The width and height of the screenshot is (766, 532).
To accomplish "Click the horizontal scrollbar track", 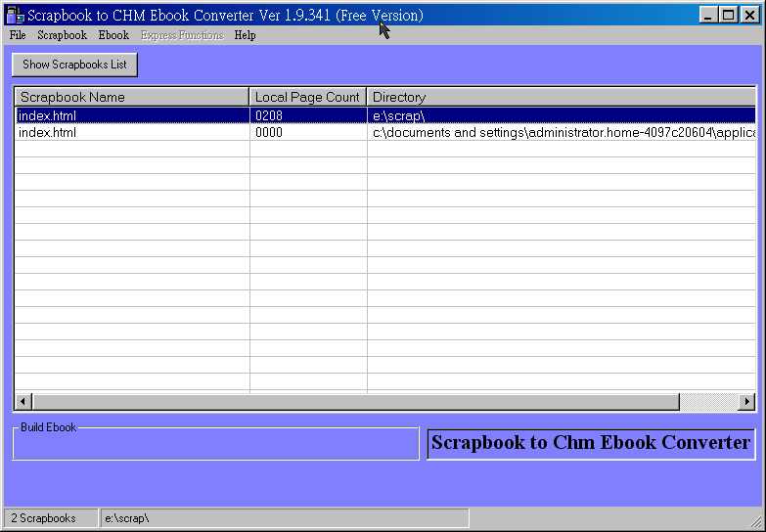I will coord(707,402).
